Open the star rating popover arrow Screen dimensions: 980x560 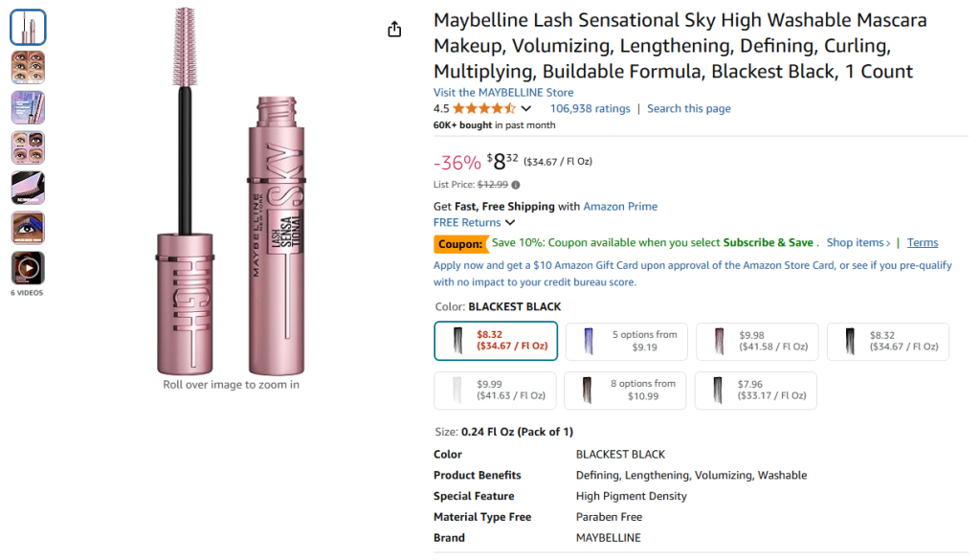click(525, 109)
